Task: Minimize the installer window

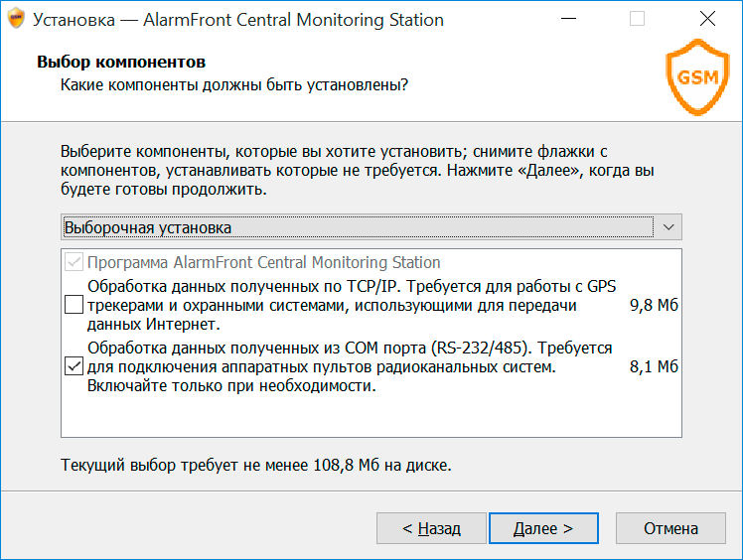Action: (568, 19)
